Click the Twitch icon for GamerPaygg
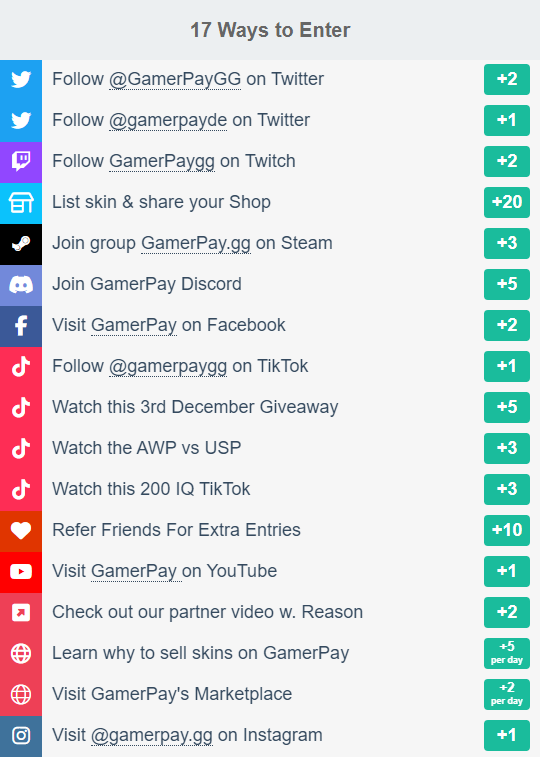This screenshot has height=757, width=540. tap(21, 161)
